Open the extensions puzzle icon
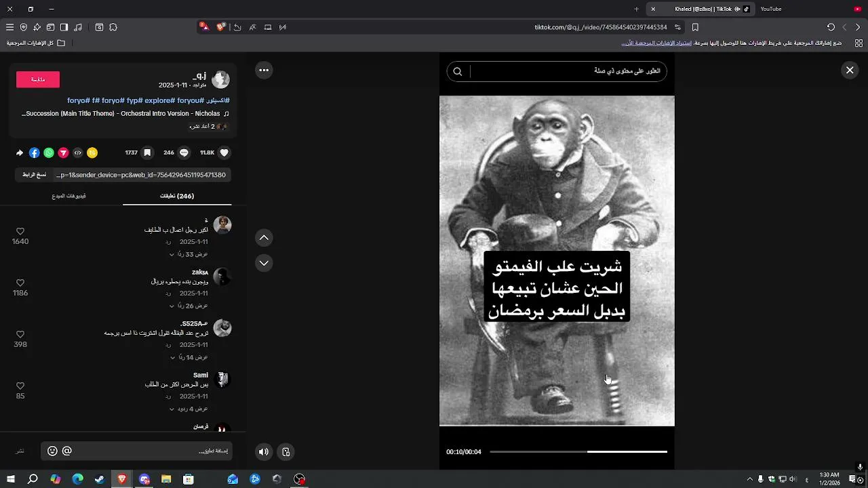This screenshot has width=868, height=488. pos(113,27)
